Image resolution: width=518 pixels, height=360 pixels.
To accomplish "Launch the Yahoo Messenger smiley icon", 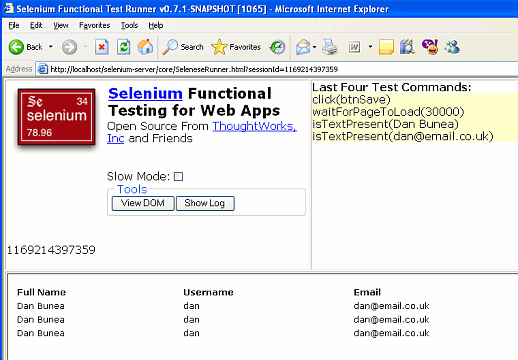I will pyautogui.click(x=430, y=47).
